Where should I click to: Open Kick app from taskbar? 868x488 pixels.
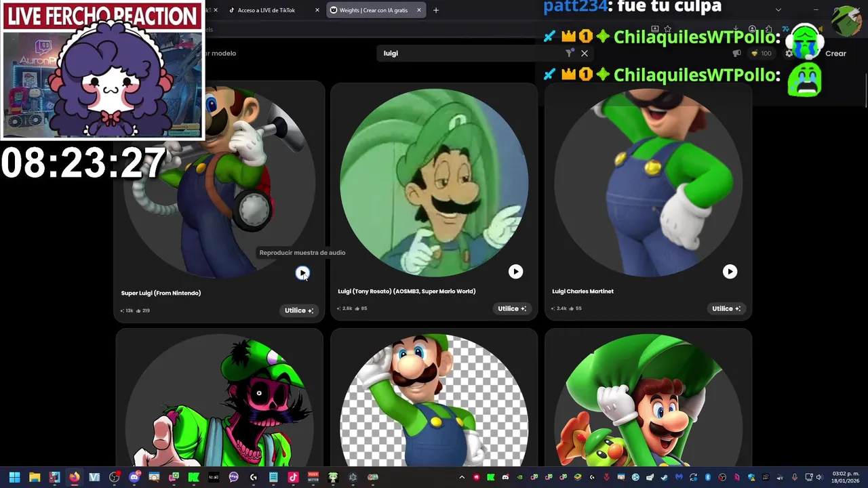click(x=193, y=477)
